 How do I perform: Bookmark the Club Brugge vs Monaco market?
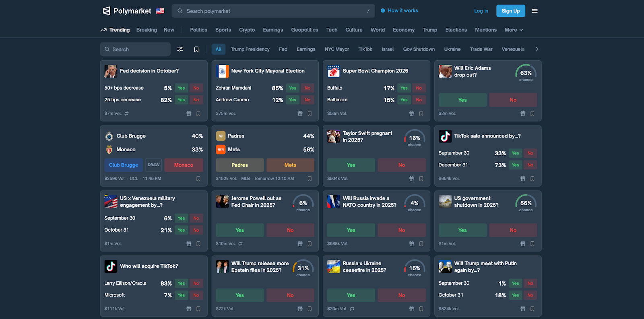pos(198,179)
